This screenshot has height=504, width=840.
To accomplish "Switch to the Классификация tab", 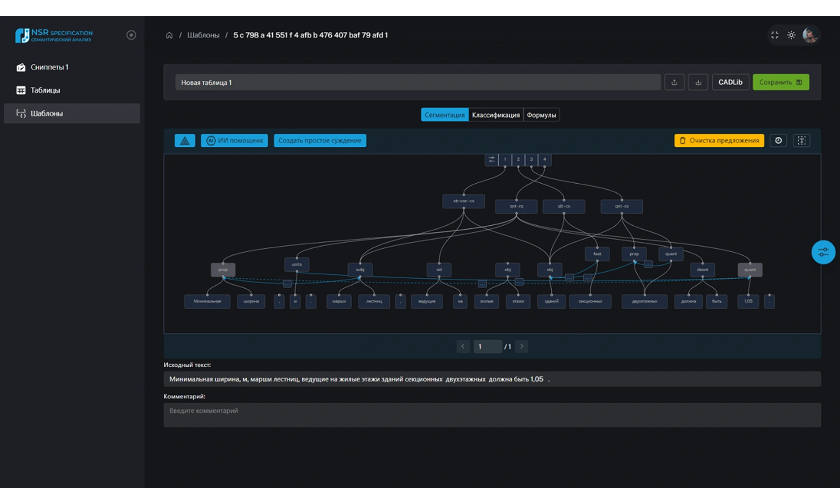I will [x=495, y=115].
